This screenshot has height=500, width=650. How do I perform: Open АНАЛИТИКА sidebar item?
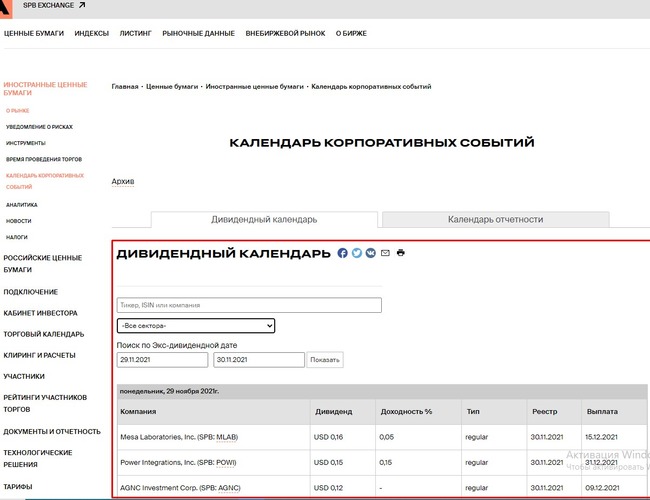[22, 205]
